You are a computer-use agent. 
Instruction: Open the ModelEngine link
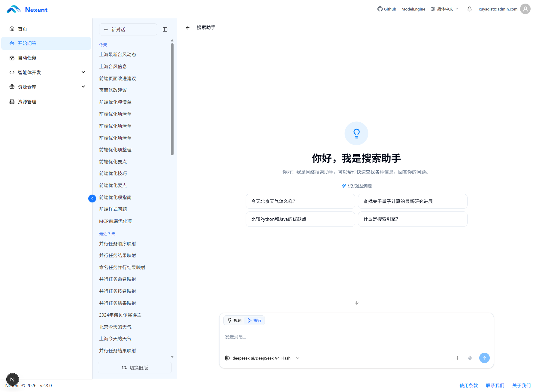point(413,9)
